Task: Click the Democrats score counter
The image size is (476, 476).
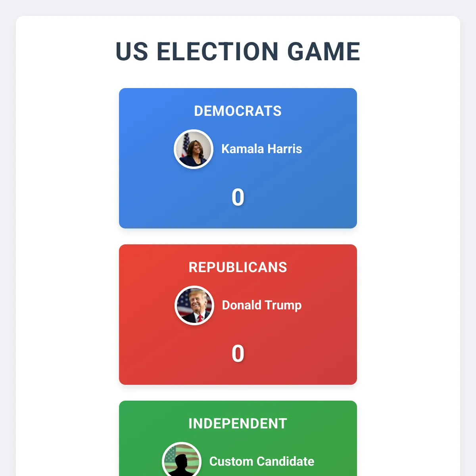Action: pos(238,197)
